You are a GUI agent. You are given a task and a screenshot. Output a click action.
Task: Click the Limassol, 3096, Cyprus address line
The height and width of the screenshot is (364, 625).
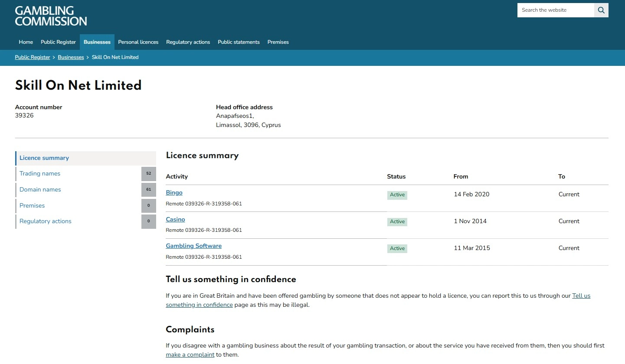click(249, 125)
